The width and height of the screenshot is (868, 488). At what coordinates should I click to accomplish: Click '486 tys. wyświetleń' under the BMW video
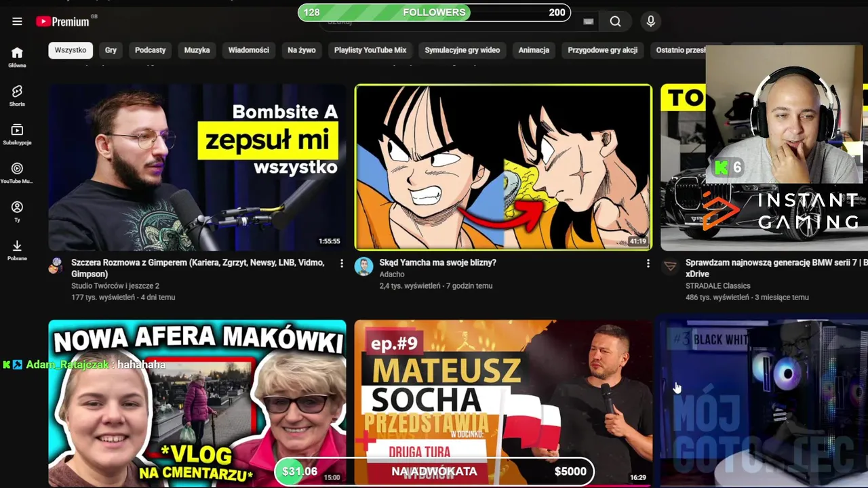tap(717, 298)
